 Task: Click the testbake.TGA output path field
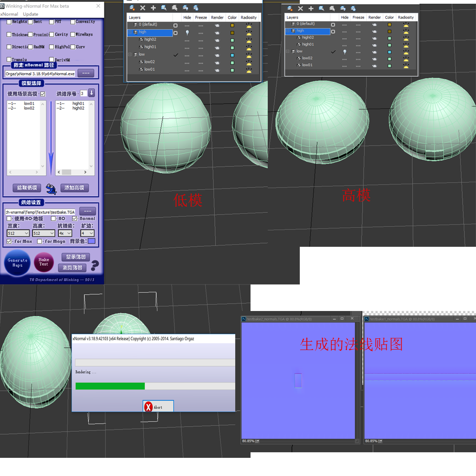(40, 212)
